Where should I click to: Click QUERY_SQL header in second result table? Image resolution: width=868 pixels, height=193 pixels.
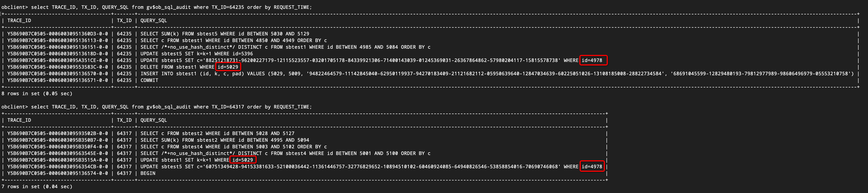(x=154, y=120)
